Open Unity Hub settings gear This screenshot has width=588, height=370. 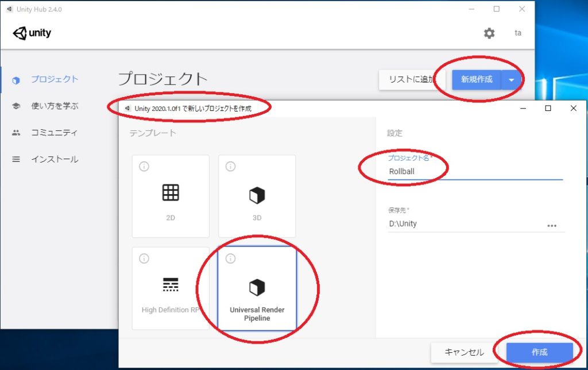pos(489,33)
